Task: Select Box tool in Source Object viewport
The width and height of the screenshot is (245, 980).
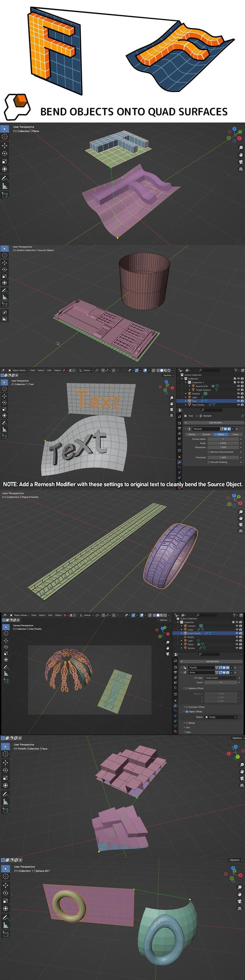Action: coord(5,248)
